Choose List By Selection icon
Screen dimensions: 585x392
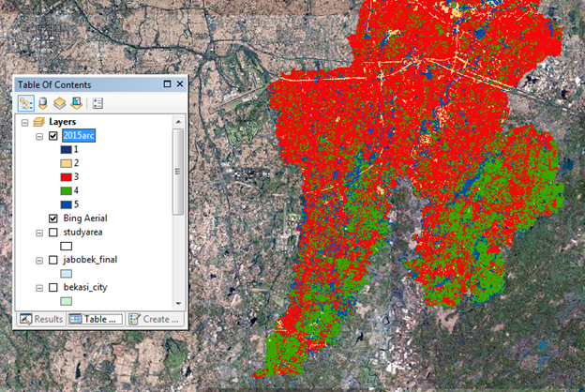point(74,103)
